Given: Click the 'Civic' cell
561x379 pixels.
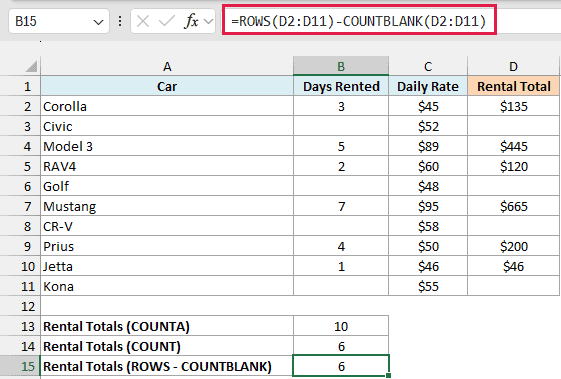Looking at the screenshot, I should pos(167,126).
